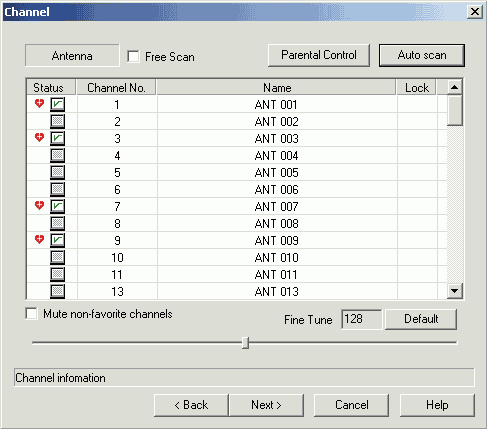Enable the Free Scan checkbox
487x429 pixels.
point(133,56)
